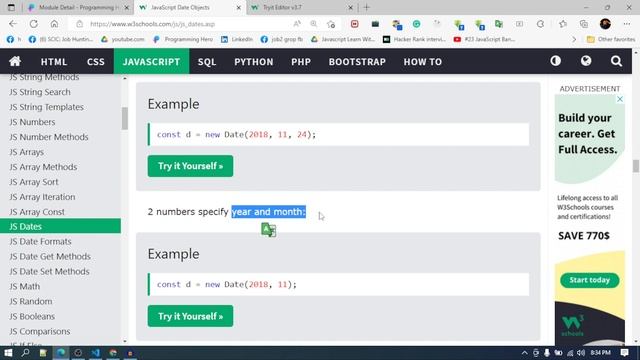Open Windows taskbar search
The width and height of the screenshot is (640, 360).
(x=25, y=353)
